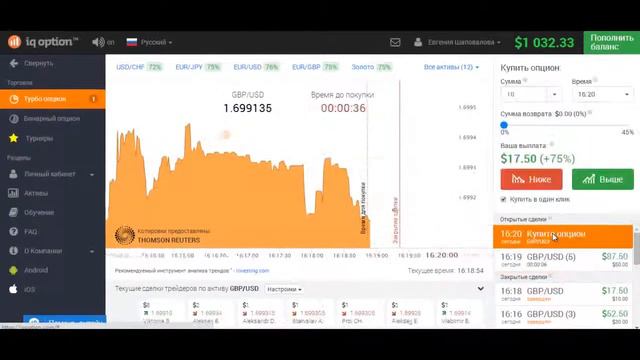Click the $1 032.33 balance amount
This screenshot has width=640, height=360.
click(x=544, y=42)
